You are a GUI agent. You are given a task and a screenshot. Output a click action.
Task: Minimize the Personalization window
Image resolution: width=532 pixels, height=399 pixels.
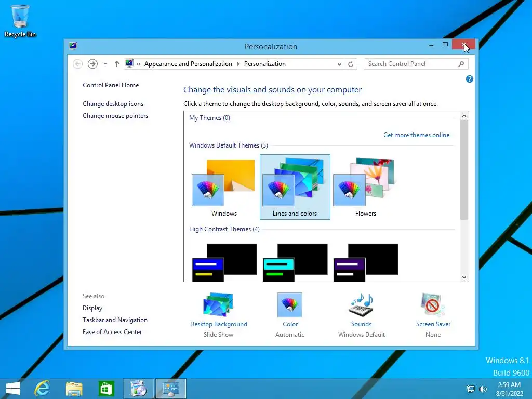[431, 45]
